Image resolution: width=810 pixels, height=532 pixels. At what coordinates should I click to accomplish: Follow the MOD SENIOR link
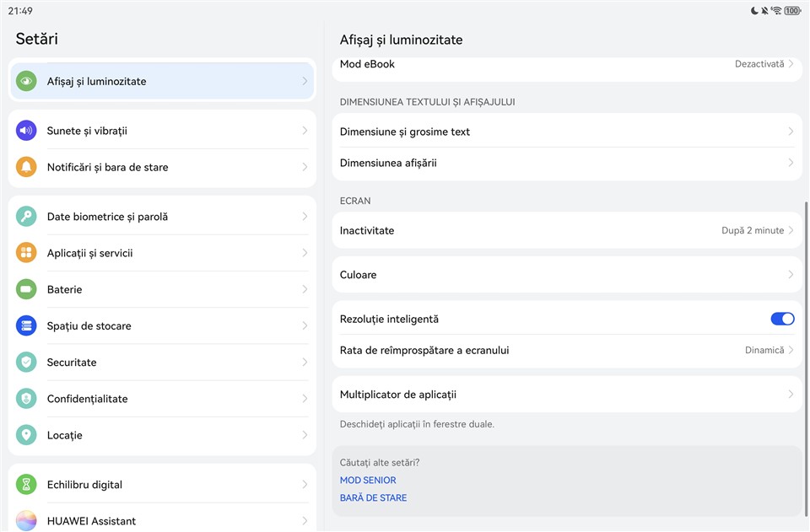(368, 481)
